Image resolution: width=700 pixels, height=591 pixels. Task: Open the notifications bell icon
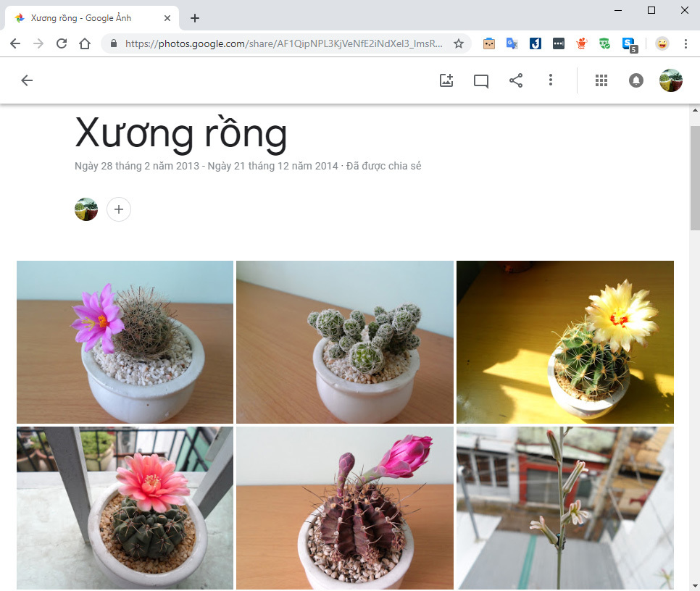[x=636, y=80]
